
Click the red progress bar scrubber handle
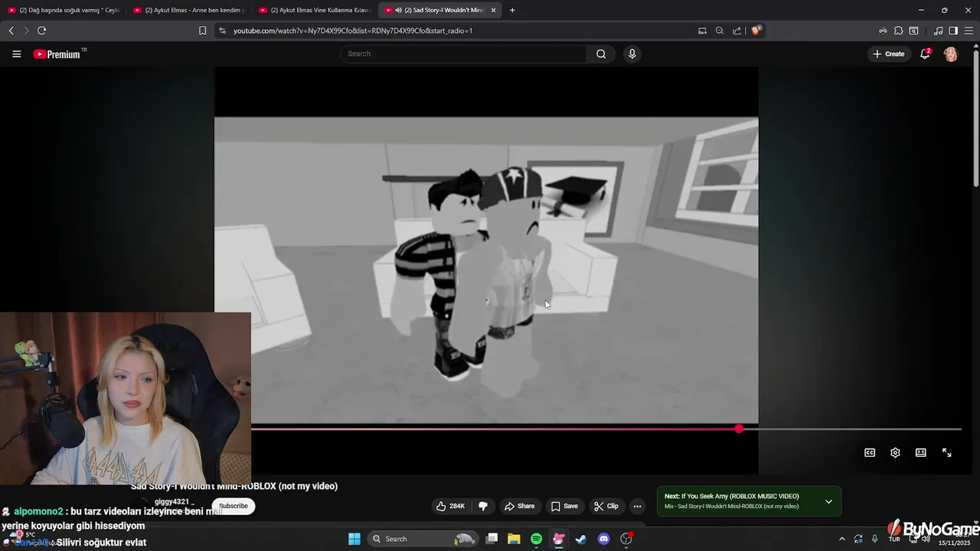[739, 429]
